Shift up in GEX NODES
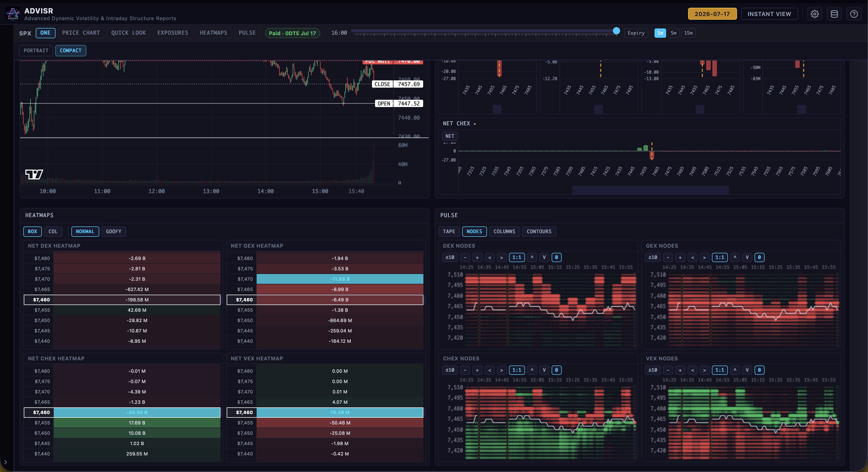This screenshot has height=472, width=868. (735, 257)
